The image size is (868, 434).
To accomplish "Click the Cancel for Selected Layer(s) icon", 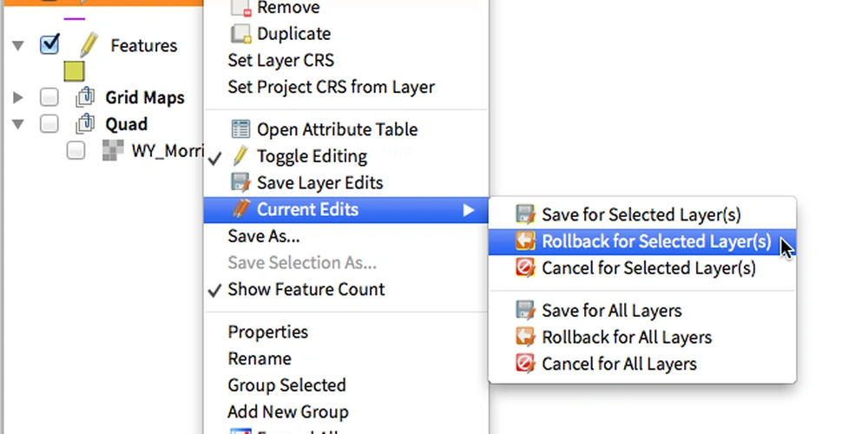I will tap(525, 268).
